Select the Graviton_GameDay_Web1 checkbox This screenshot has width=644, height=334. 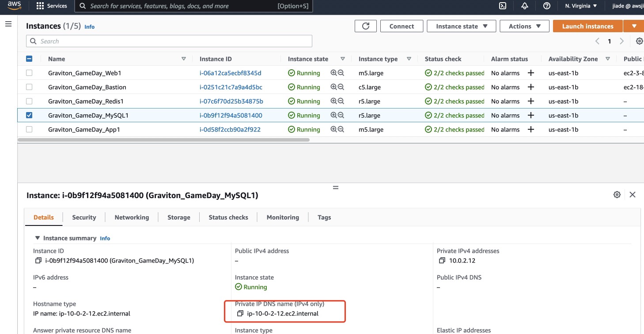click(29, 73)
